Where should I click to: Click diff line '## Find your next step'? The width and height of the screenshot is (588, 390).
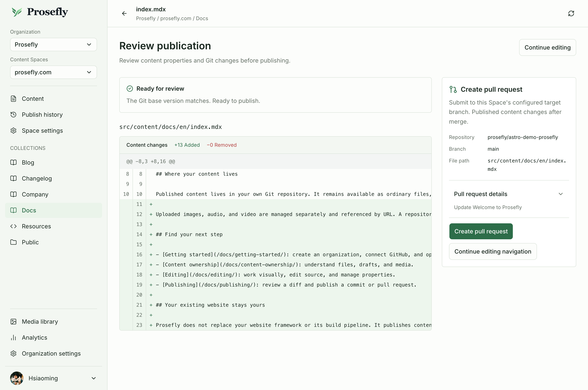[189, 234]
